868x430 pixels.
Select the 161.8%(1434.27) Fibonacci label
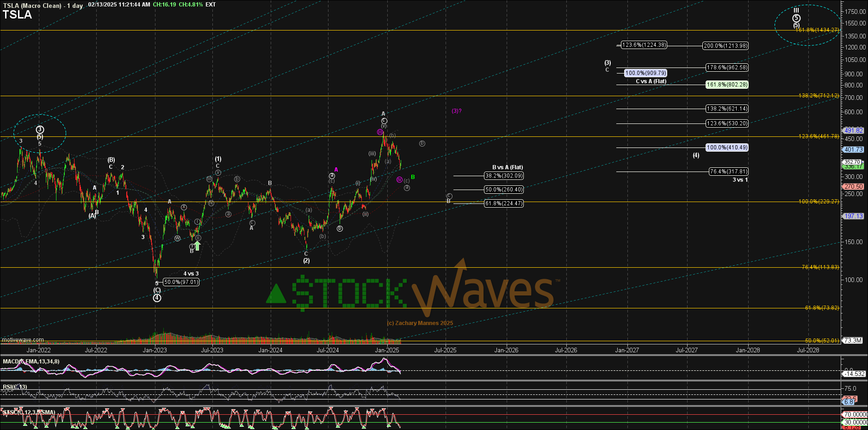point(817,30)
